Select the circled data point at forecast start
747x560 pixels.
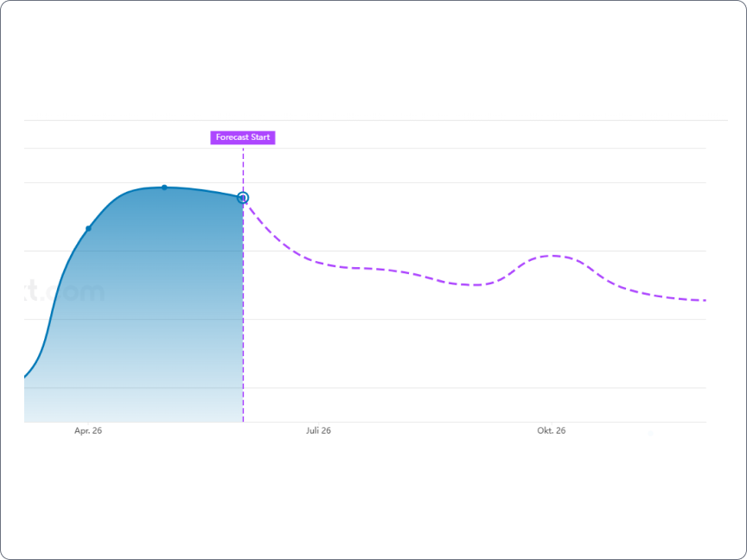pyautogui.click(x=243, y=198)
